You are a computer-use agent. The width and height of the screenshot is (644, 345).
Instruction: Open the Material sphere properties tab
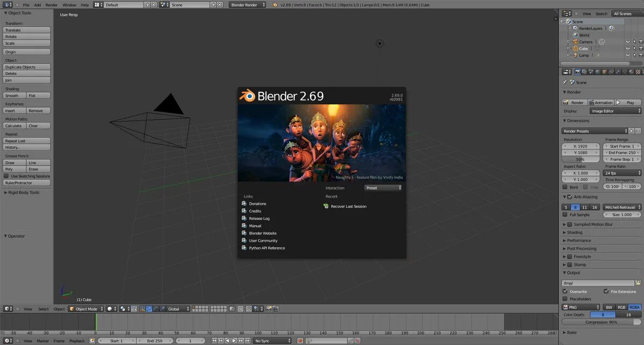click(631, 72)
